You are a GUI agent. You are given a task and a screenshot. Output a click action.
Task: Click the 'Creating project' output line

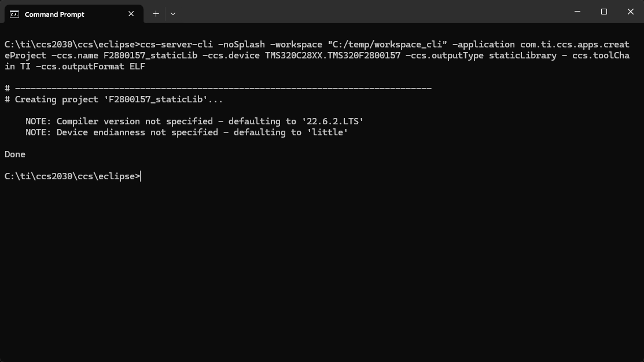[114, 99]
